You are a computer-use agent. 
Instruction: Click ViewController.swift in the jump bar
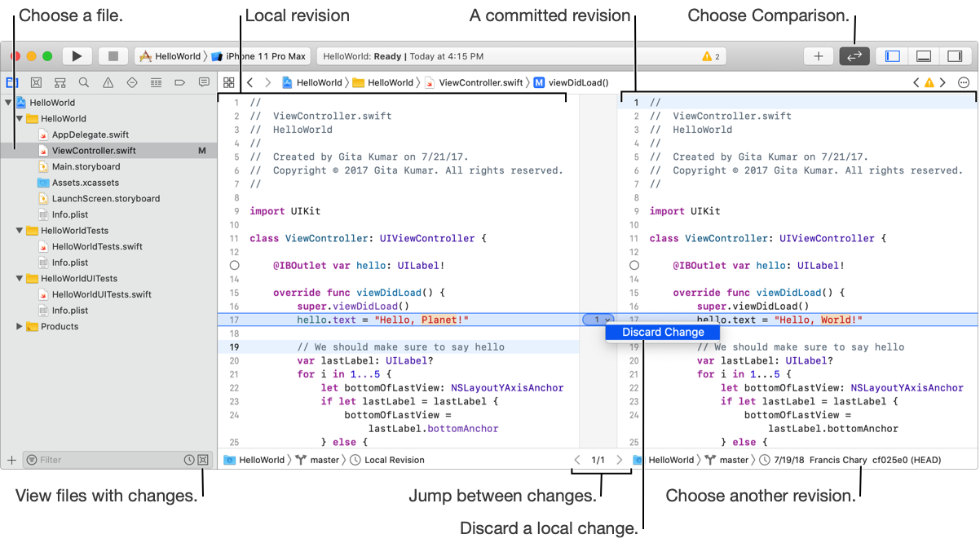tap(474, 82)
